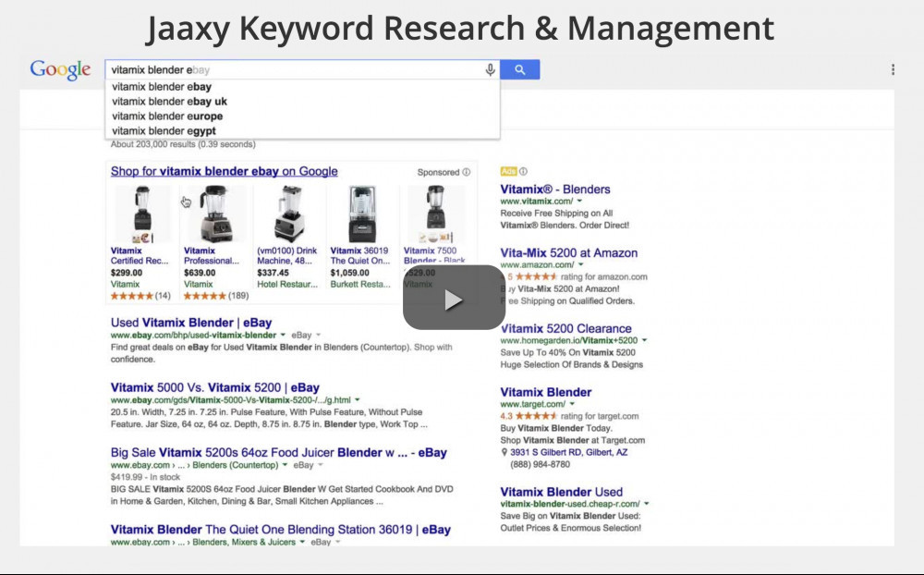Open 'Vitamix Blender The Quiet One Blending Station' result
The width and height of the screenshot is (924, 575).
pyautogui.click(x=281, y=529)
